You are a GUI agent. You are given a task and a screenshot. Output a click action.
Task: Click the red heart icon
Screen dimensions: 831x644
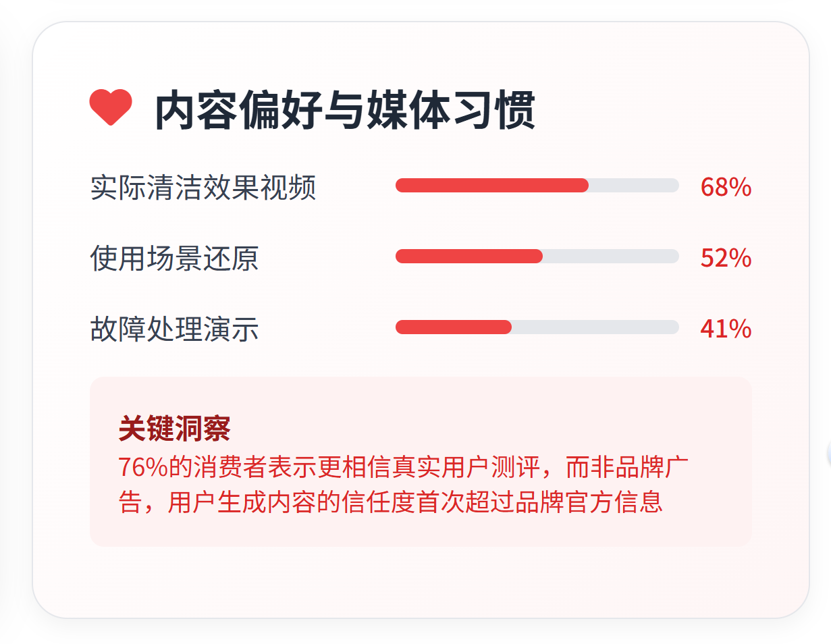[x=111, y=107]
